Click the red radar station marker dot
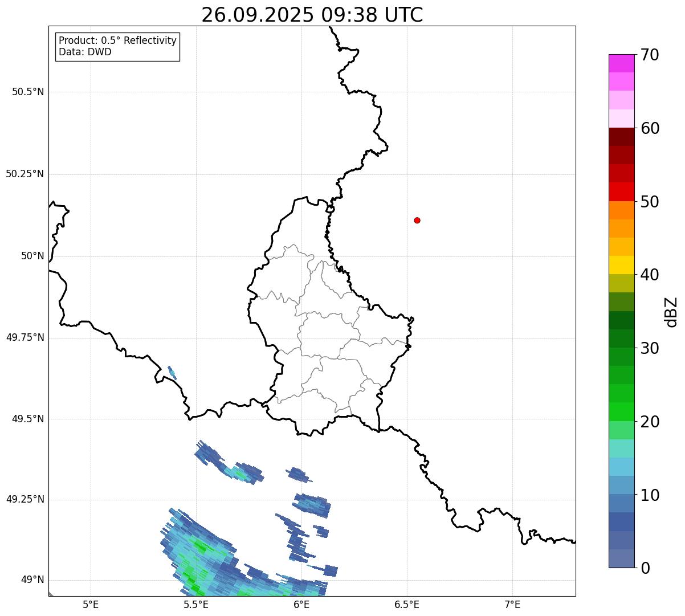Viewport: 685px width, 616px height. point(417,220)
